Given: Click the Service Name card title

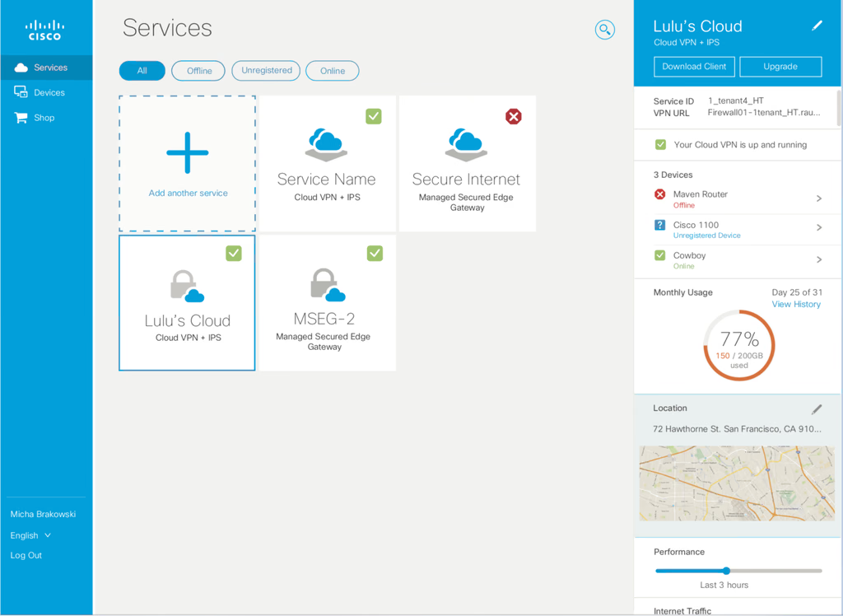Looking at the screenshot, I should pyautogui.click(x=326, y=180).
